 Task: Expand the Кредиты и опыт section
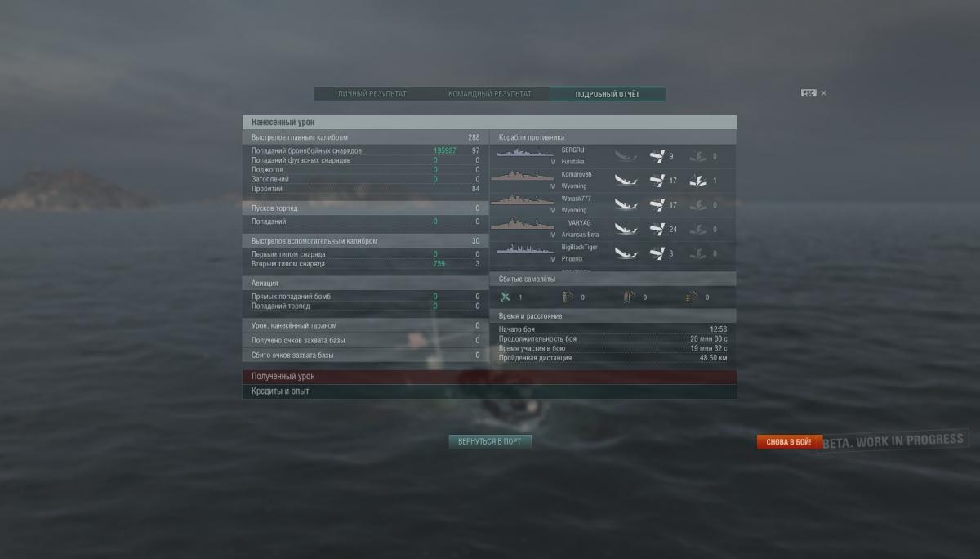[x=489, y=391]
